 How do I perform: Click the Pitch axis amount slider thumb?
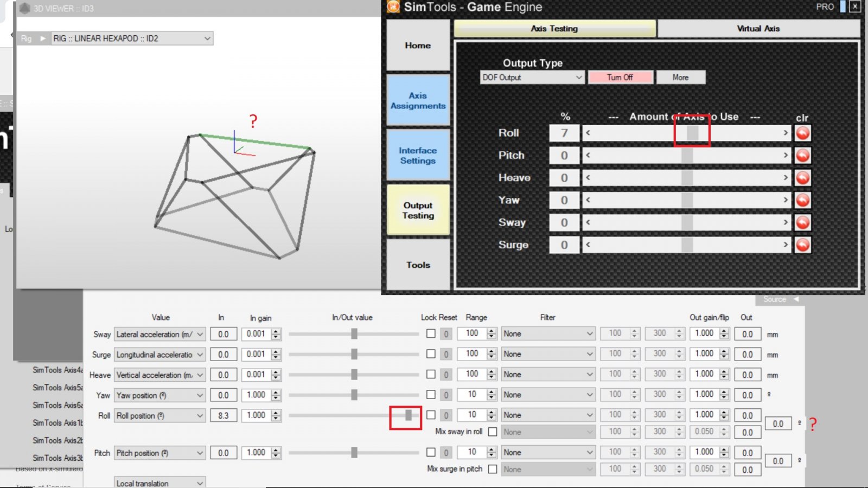(x=687, y=156)
